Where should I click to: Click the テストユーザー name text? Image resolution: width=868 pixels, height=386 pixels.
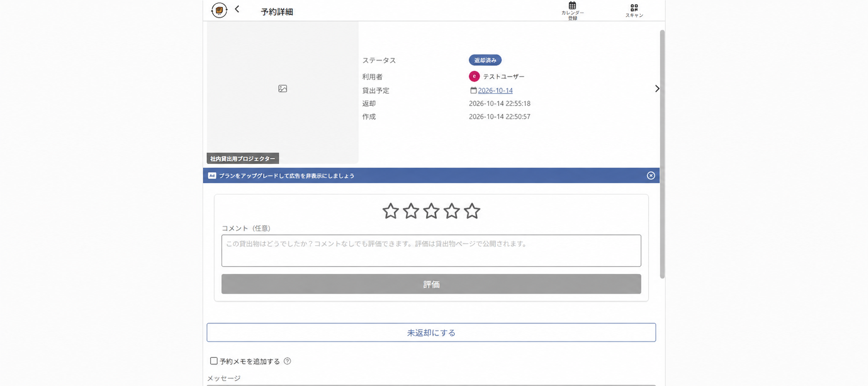(504, 77)
